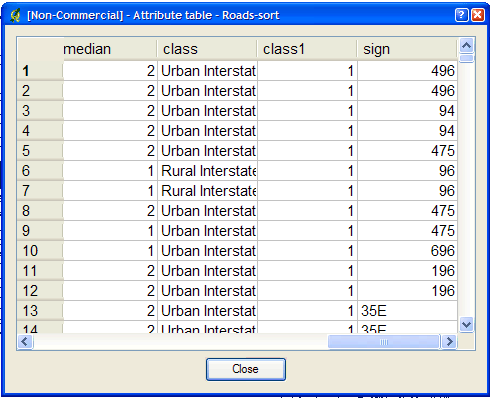Click the vertical scrollbar up arrow
Image resolution: width=490 pixels, height=398 pixels.
(466, 45)
